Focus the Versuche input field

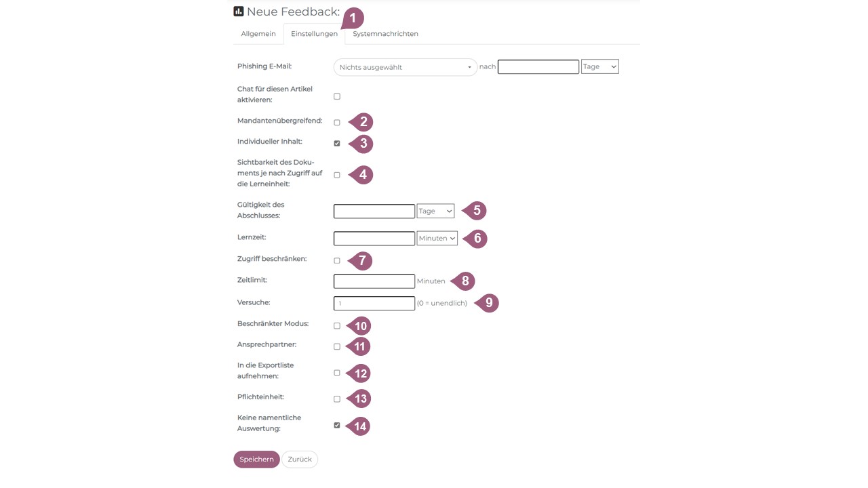pyautogui.click(x=374, y=303)
